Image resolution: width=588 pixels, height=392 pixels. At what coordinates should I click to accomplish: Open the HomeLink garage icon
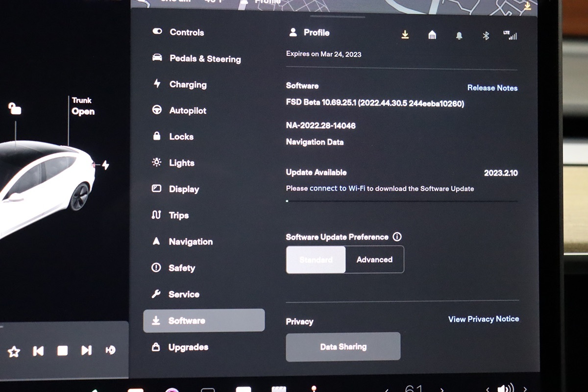click(432, 35)
